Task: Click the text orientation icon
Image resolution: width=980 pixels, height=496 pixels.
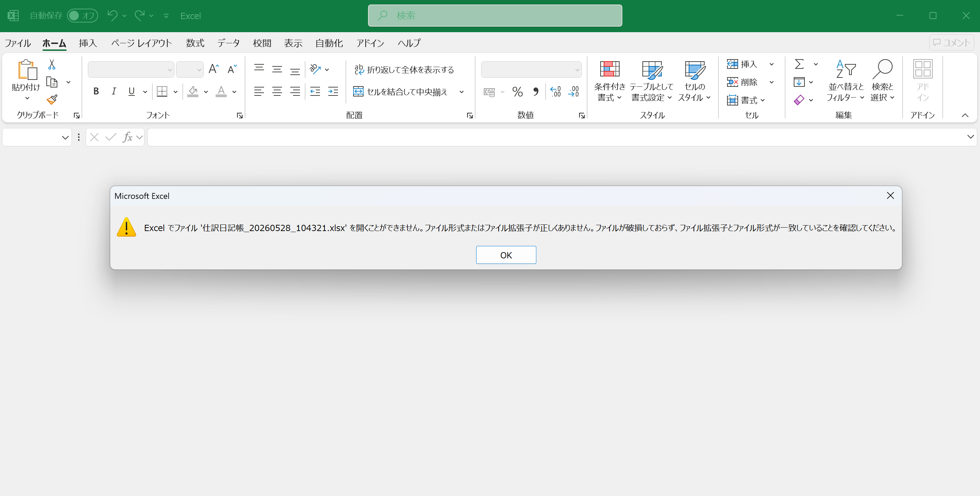Action: [x=315, y=69]
